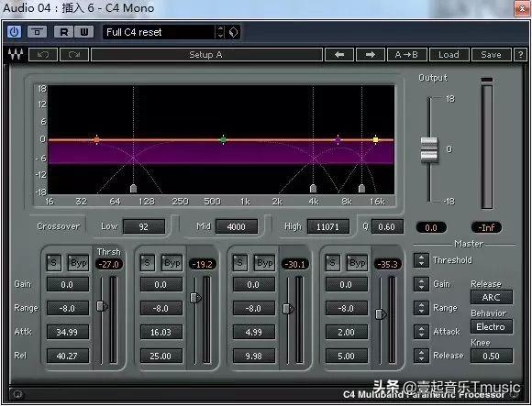This screenshot has height=406, width=532.
Task: Click band 2 release value 25.00
Action: pos(161,356)
